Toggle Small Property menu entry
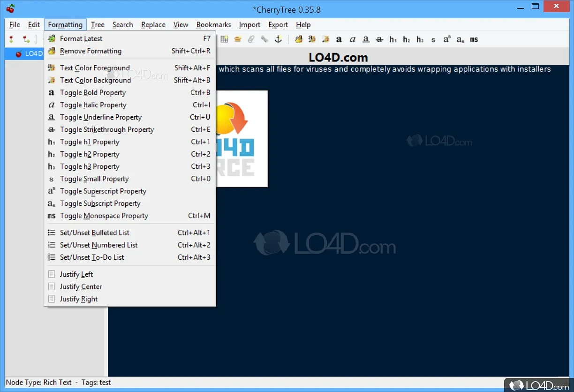The height and width of the screenshot is (392, 574). click(94, 179)
